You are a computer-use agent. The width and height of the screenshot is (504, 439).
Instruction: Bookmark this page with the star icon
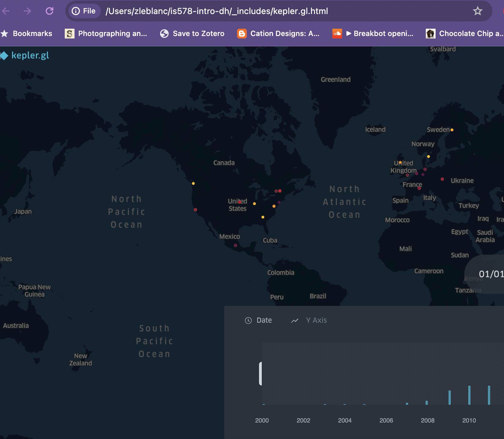[x=477, y=11]
